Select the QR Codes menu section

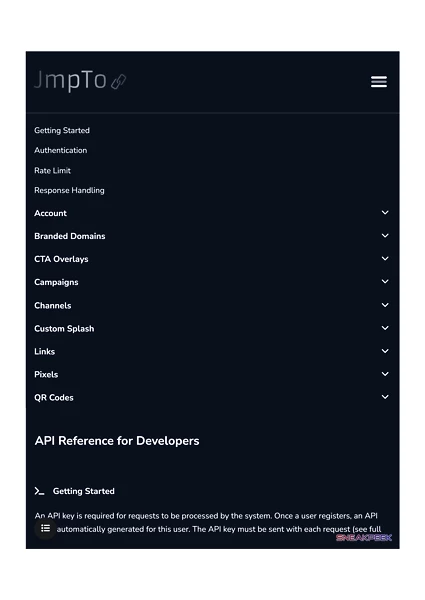(x=212, y=397)
